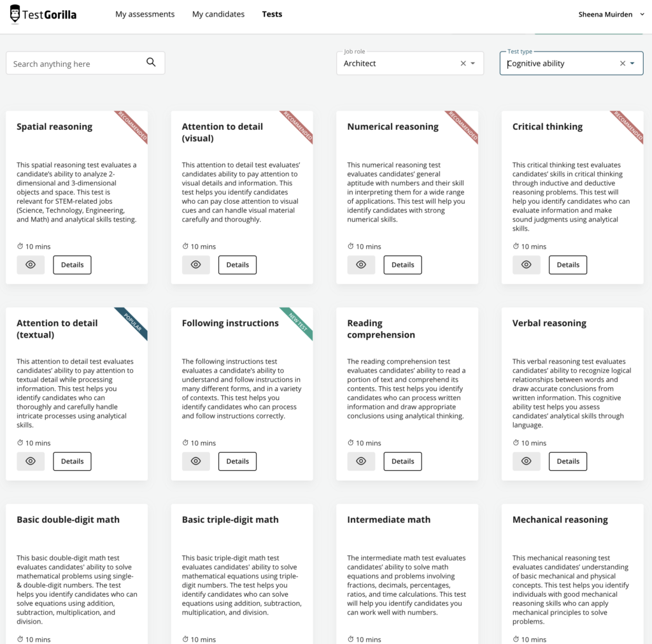Image resolution: width=652 pixels, height=644 pixels.
Task: Open Details for Reading comprehension
Action: (402, 461)
